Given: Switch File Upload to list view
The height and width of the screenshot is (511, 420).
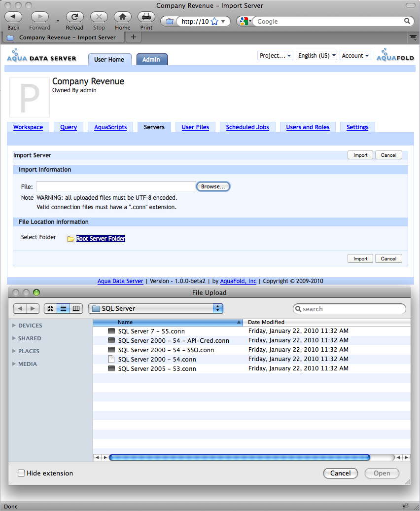Looking at the screenshot, I should (63, 308).
